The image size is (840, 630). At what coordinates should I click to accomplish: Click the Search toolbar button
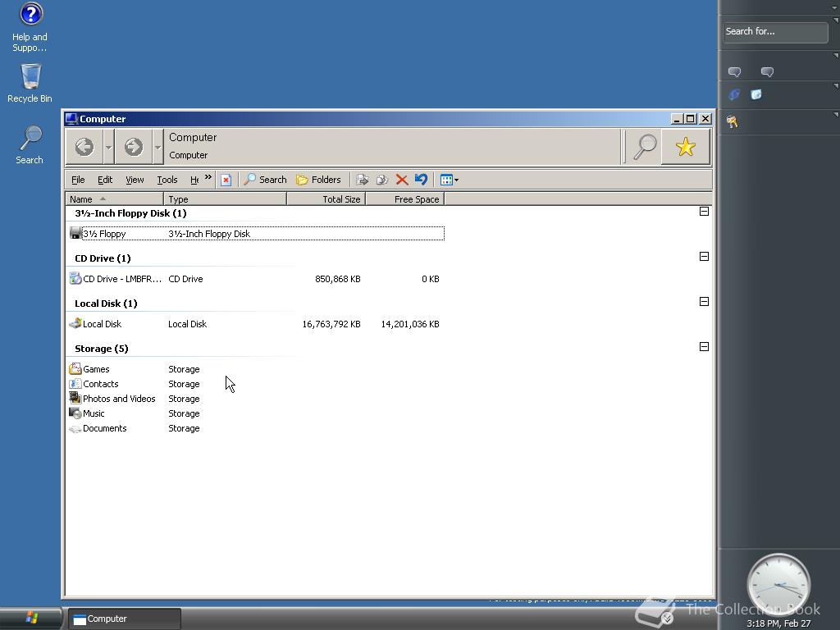click(x=265, y=180)
